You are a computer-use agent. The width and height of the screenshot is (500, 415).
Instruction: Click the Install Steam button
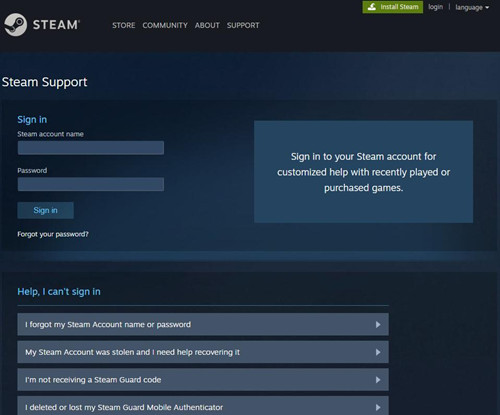[393, 7]
